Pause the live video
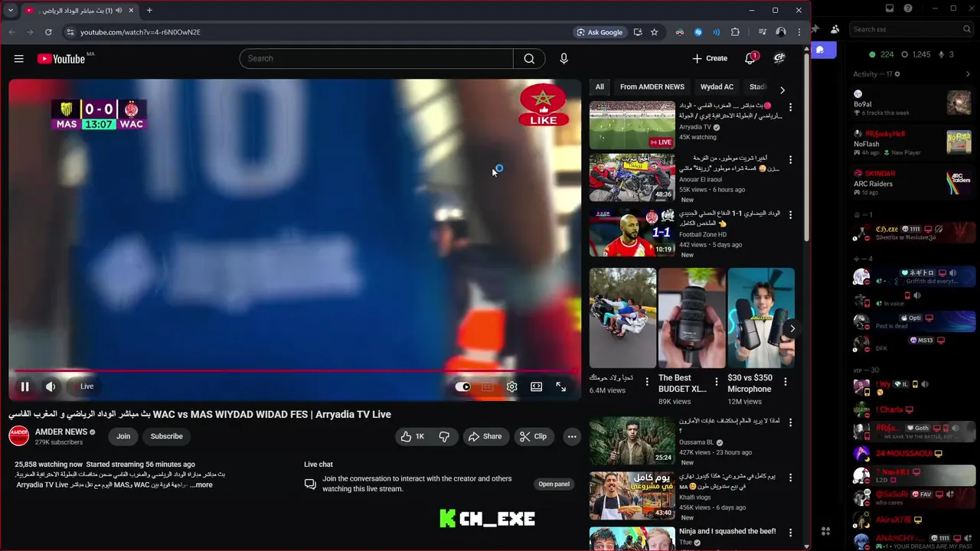Viewport: 980px width, 551px height. pyautogui.click(x=24, y=386)
